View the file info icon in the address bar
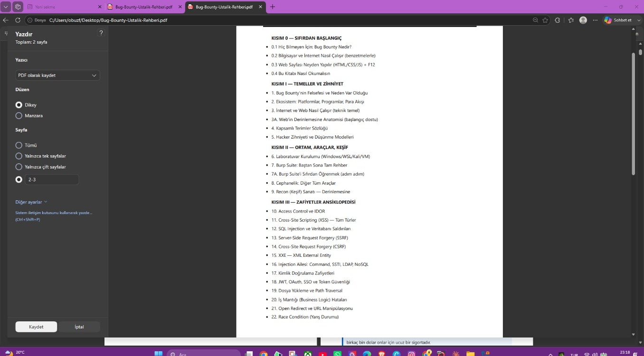 pos(30,20)
